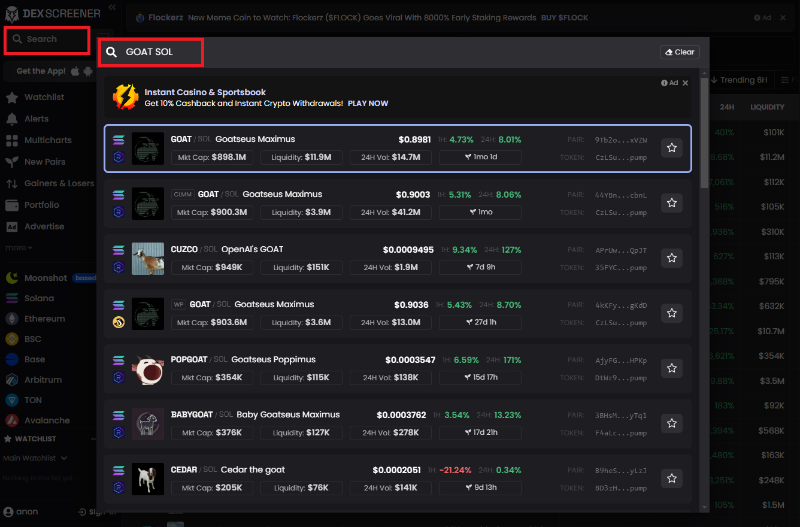Screen dimensions: 800x527
Task: Click the anon user profile
Action: click(21, 512)
